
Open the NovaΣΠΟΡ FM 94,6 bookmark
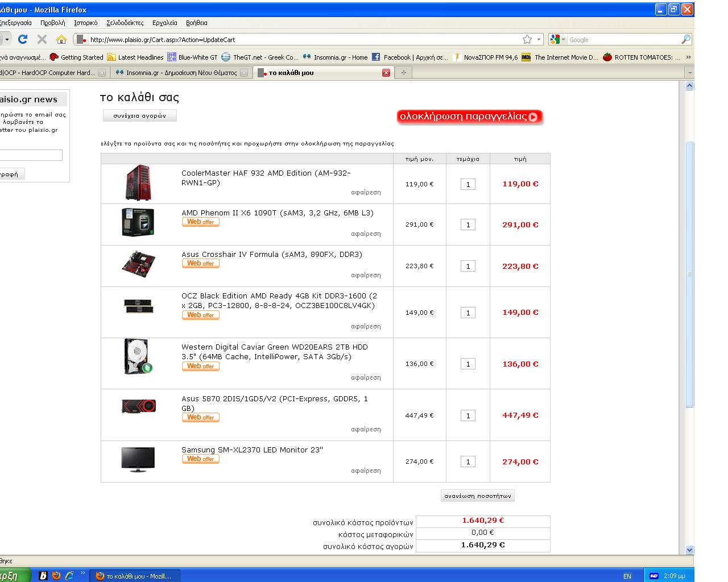485,57
